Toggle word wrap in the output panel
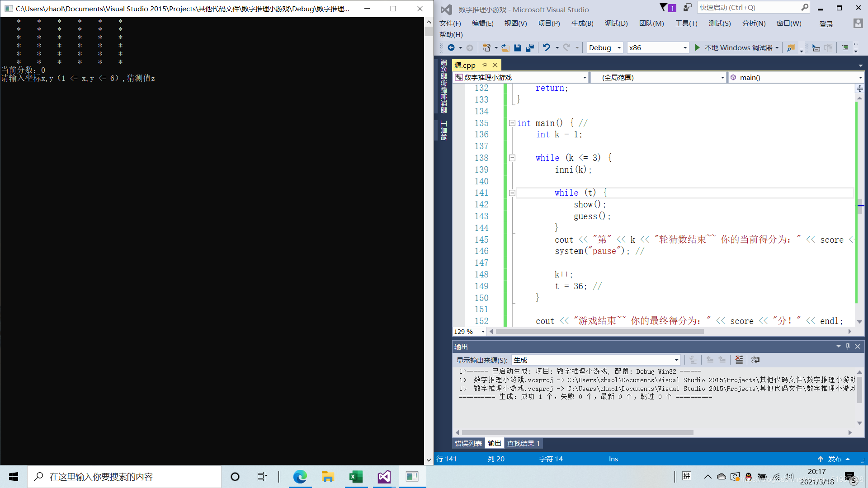The image size is (868, 488). (755, 360)
